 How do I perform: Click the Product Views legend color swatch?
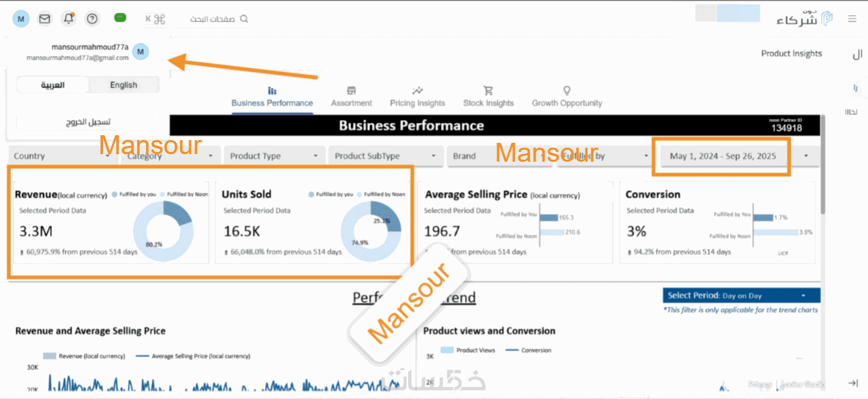pyautogui.click(x=447, y=350)
